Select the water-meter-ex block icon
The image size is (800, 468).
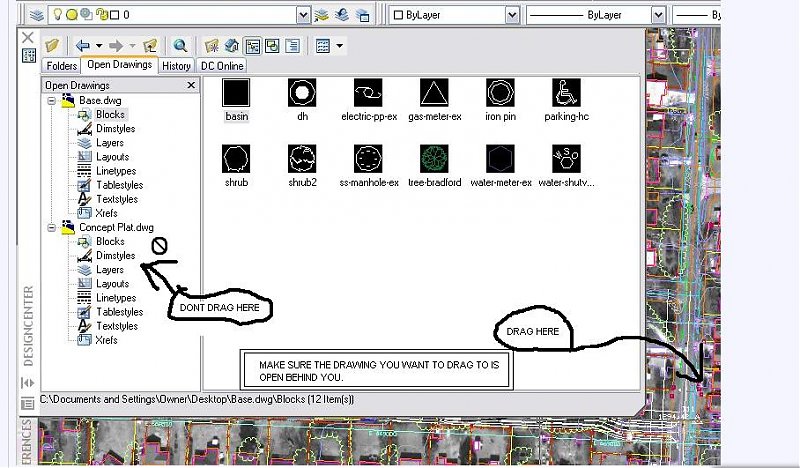(x=500, y=159)
